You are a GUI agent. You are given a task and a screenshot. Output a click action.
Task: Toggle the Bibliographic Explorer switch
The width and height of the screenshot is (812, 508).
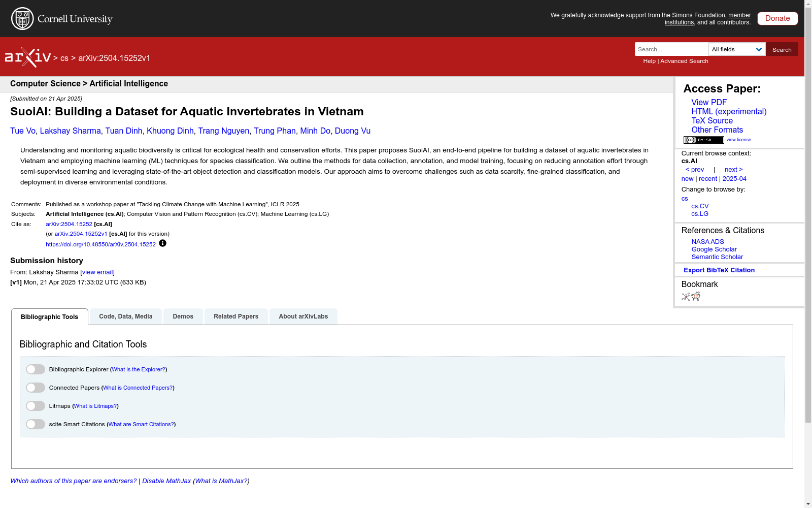(x=36, y=369)
